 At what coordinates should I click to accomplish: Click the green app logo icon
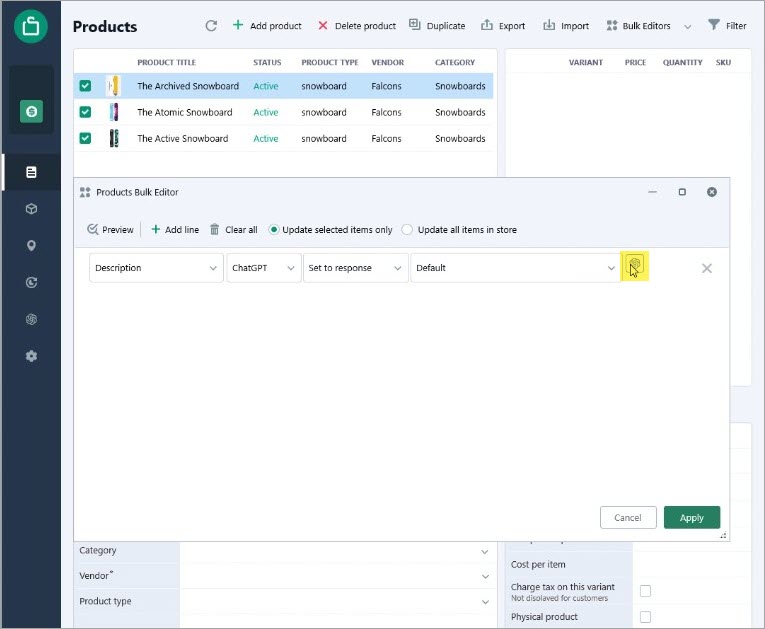[31, 26]
